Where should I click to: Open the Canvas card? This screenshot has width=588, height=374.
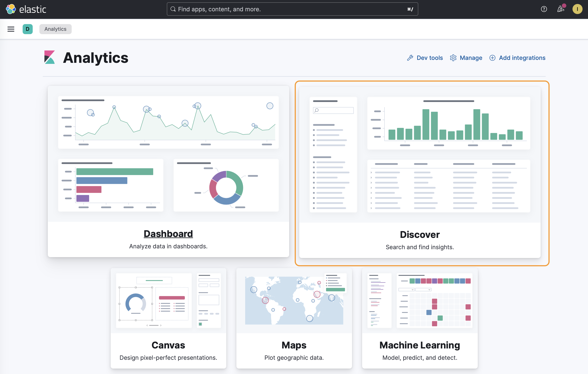coord(168,345)
